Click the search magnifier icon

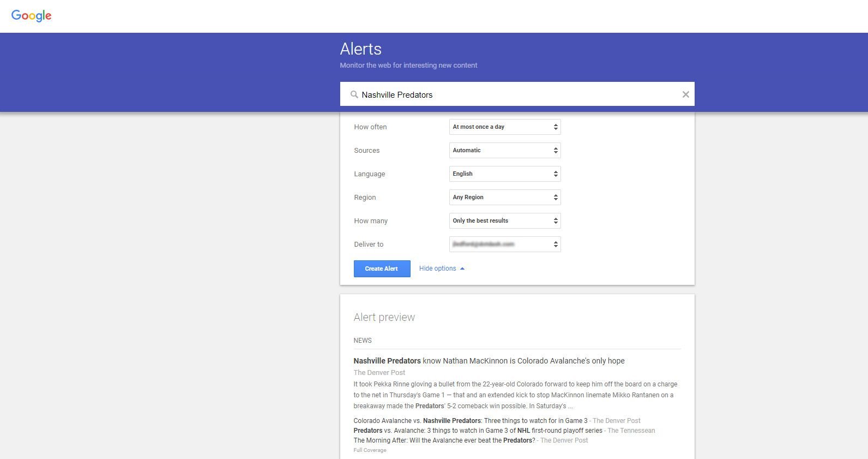click(354, 94)
